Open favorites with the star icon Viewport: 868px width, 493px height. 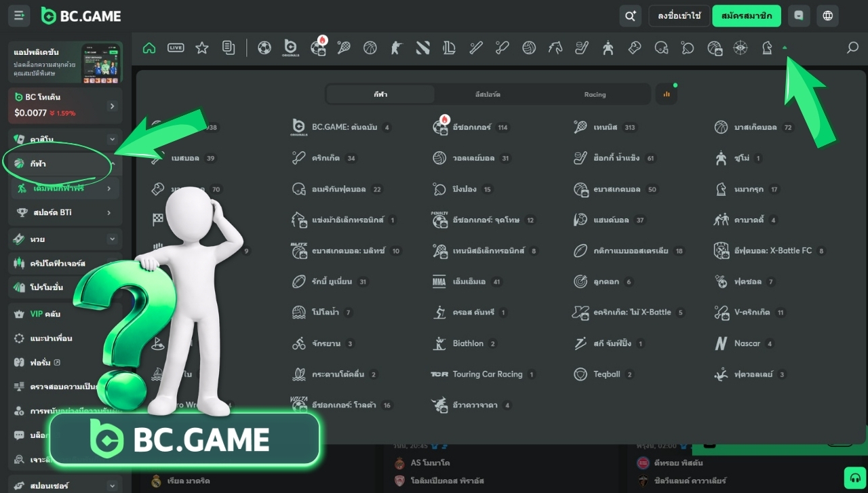202,47
